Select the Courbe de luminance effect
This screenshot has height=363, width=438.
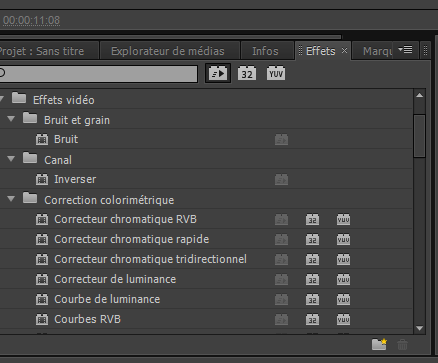click(x=107, y=299)
